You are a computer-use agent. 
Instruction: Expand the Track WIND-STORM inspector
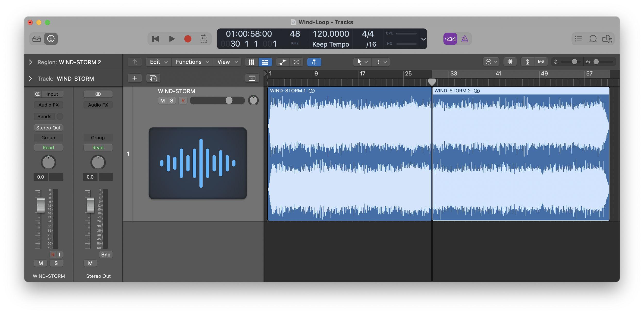click(30, 78)
